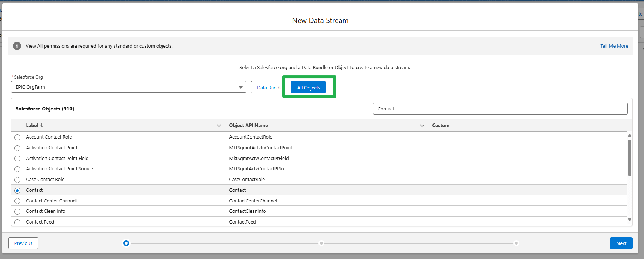The image size is (644, 259).
Task: Click the scrollbar up arrow in object list
Action: tap(630, 136)
